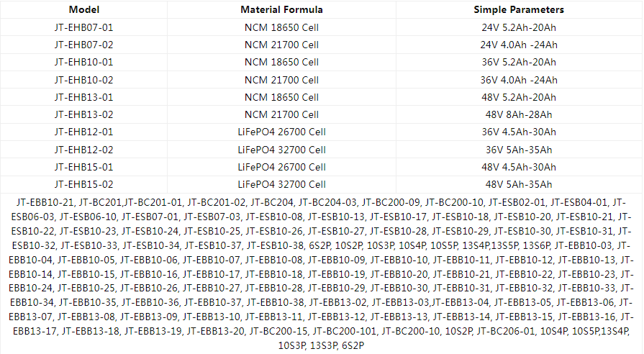Screen dimensions: 644x354
Task: Click the 36V 5Ah-35Ah parameters cell
Action: click(x=518, y=150)
